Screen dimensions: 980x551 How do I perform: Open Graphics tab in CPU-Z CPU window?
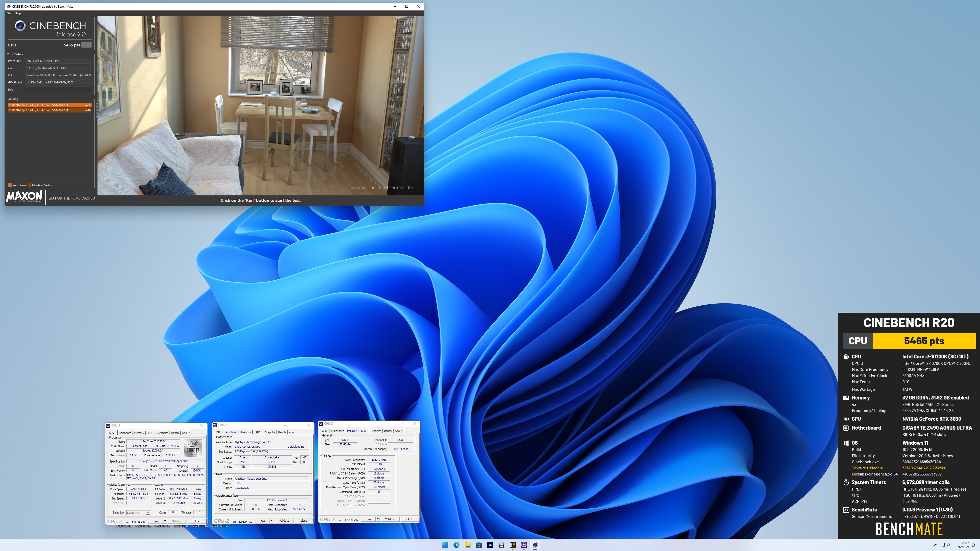click(163, 433)
